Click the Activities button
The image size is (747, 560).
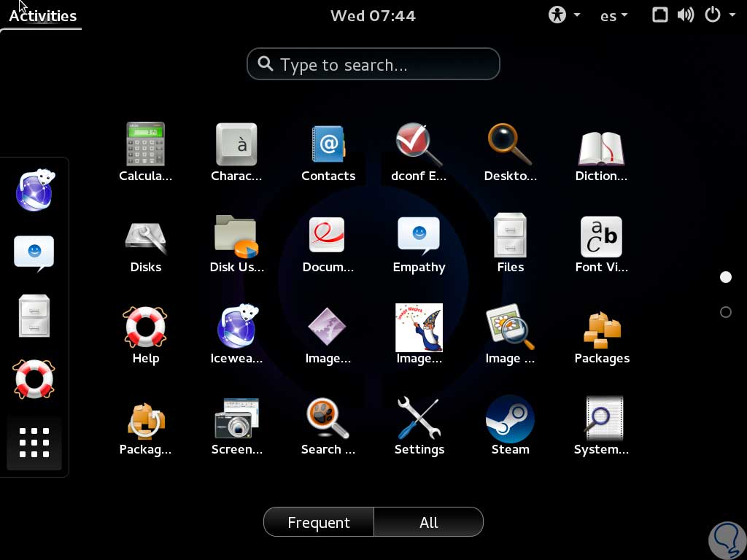pyautogui.click(x=42, y=16)
